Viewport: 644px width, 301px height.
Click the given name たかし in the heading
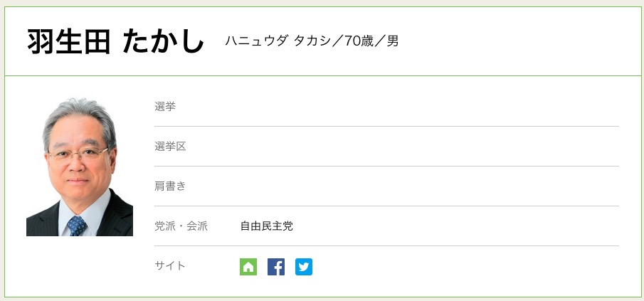(163, 42)
